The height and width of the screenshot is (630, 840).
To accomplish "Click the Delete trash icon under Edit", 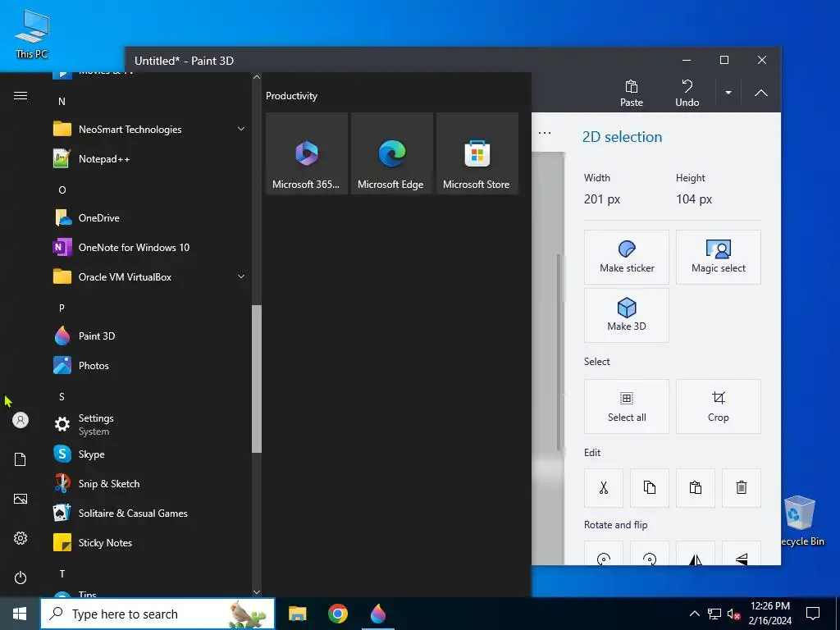I will point(742,488).
